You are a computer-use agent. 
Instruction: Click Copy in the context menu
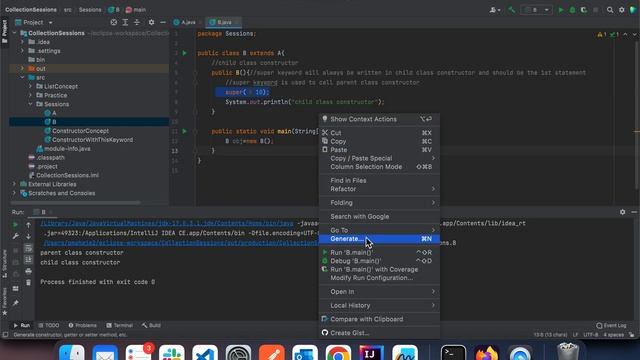click(x=379, y=141)
